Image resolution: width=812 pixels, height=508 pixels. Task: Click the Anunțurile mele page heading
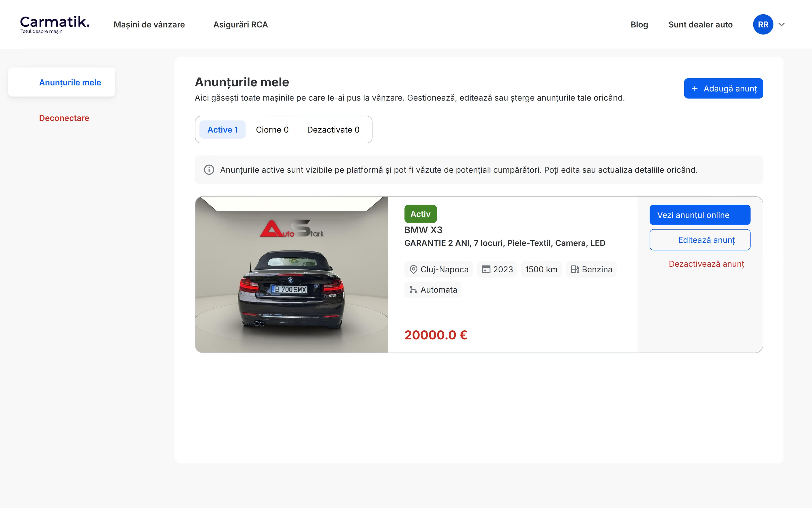[x=242, y=82]
